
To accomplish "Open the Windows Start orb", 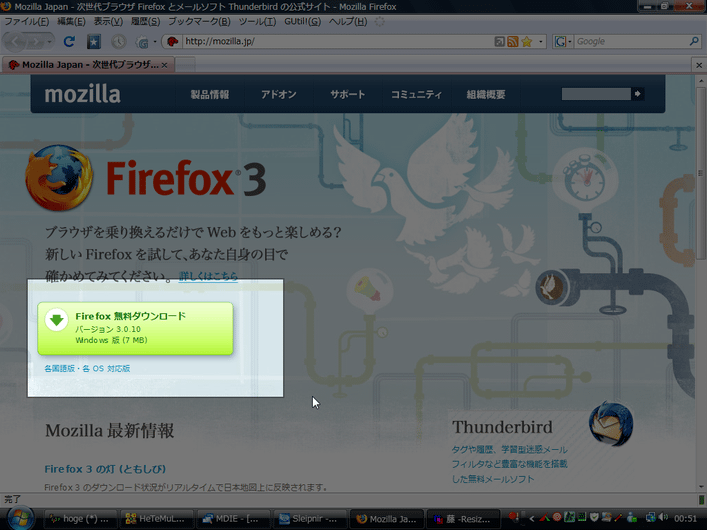I will [20, 518].
